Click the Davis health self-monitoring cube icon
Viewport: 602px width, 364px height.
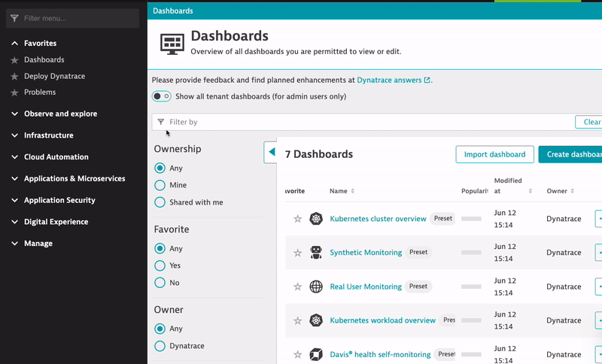pyautogui.click(x=316, y=354)
